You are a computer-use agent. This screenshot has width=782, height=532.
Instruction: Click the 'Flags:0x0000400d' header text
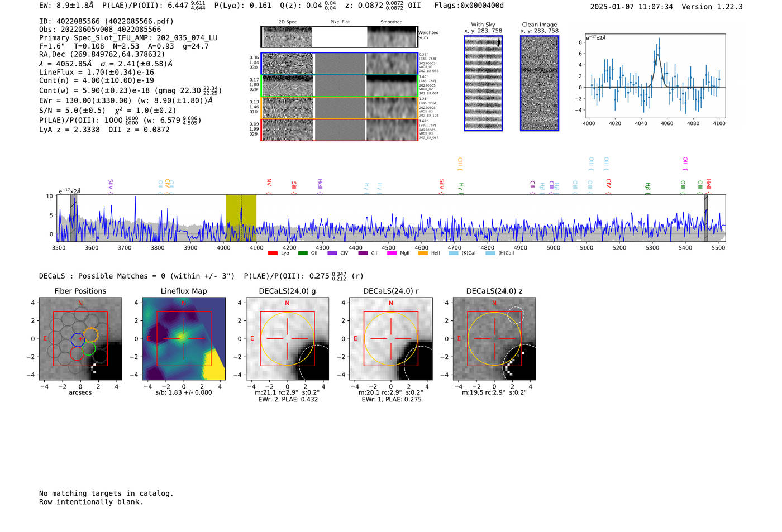(469, 6)
